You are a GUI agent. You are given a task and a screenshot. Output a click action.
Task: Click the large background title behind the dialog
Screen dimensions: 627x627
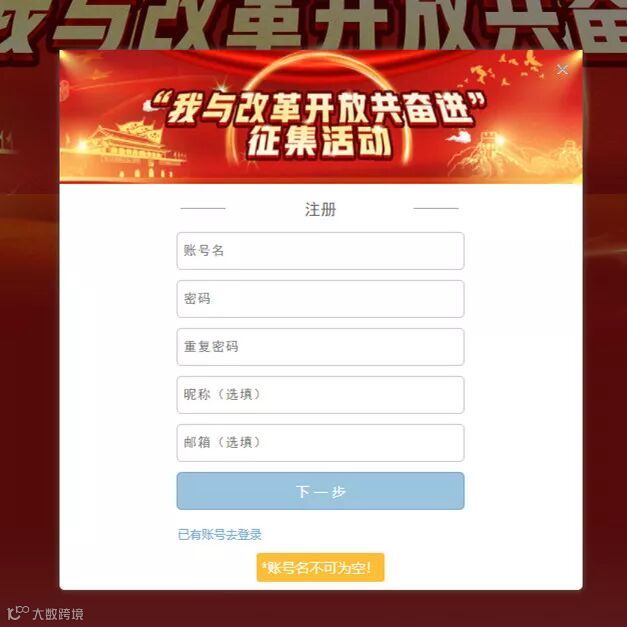coord(314,25)
